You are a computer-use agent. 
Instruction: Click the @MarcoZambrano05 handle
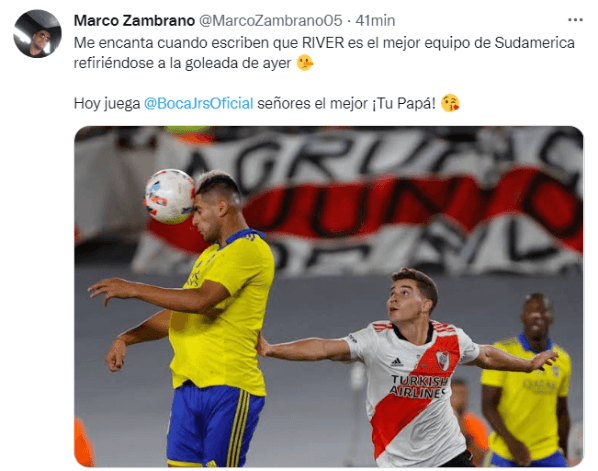point(271,21)
